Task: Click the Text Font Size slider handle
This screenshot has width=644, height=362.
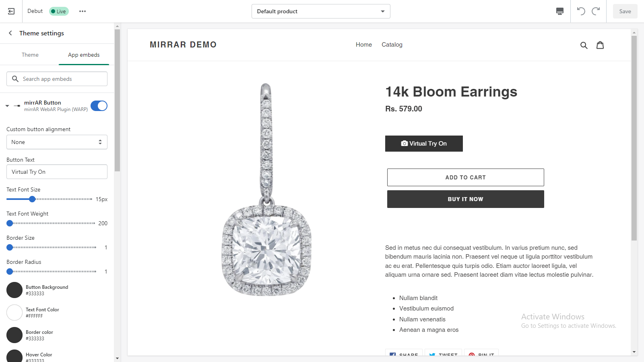Action: pyautogui.click(x=32, y=199)
